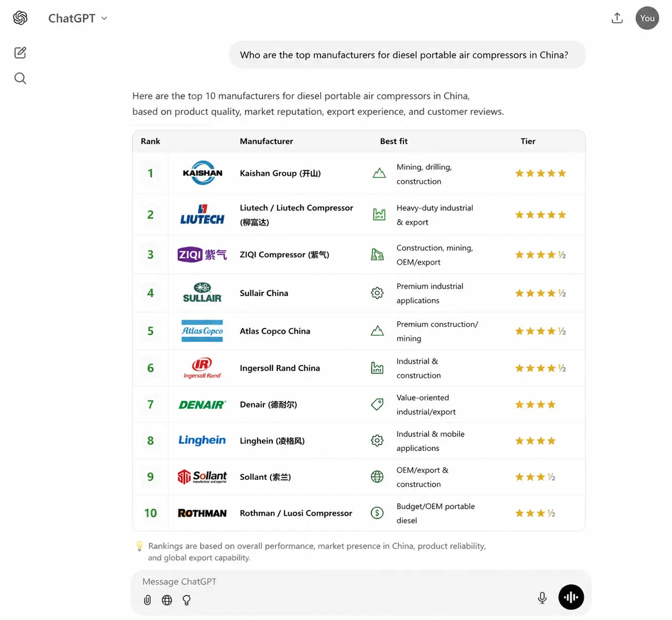Open search chats magnifier icon

20,78
